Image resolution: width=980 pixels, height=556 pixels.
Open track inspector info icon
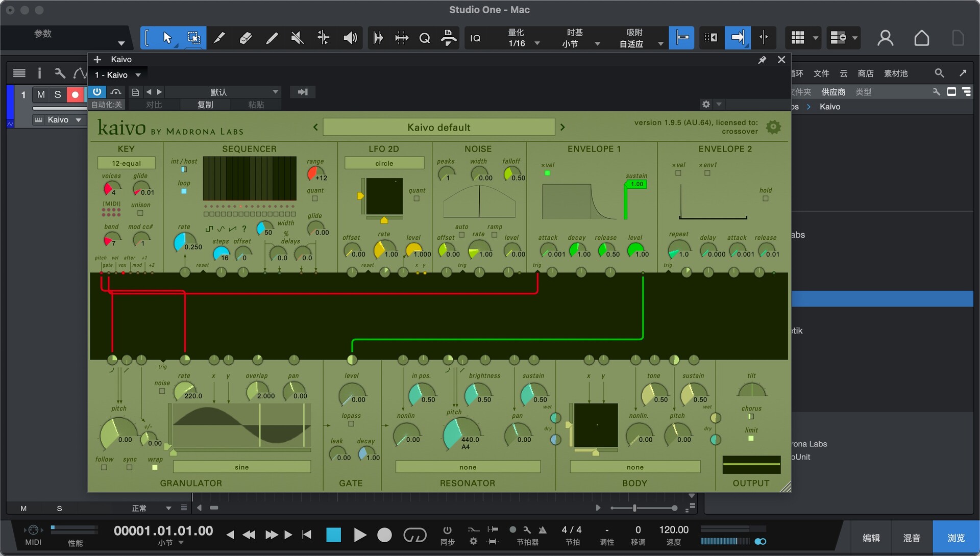coord(39,73)
